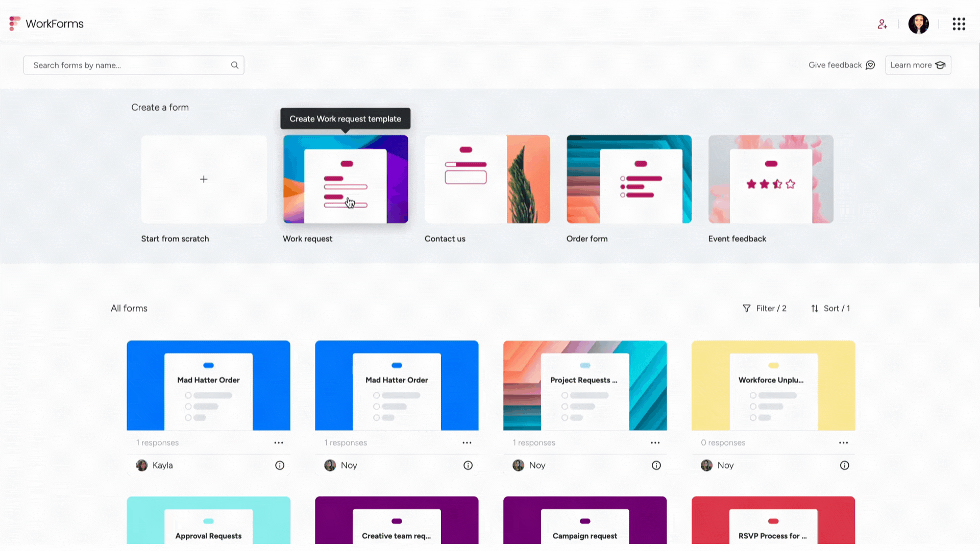The image size is (980, 551).
Task: Click the search magnifier icon
Action: (x=235, y=65)
